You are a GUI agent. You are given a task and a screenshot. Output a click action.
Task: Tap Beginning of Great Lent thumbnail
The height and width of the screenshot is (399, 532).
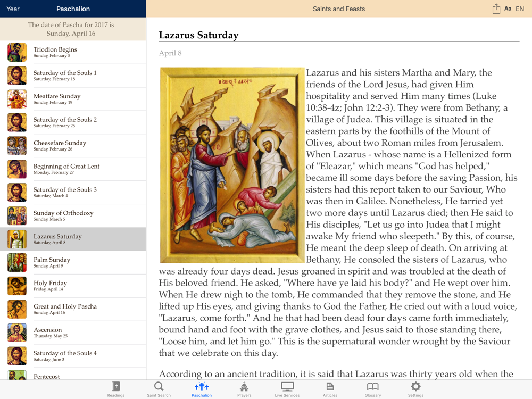click(17, 169)
